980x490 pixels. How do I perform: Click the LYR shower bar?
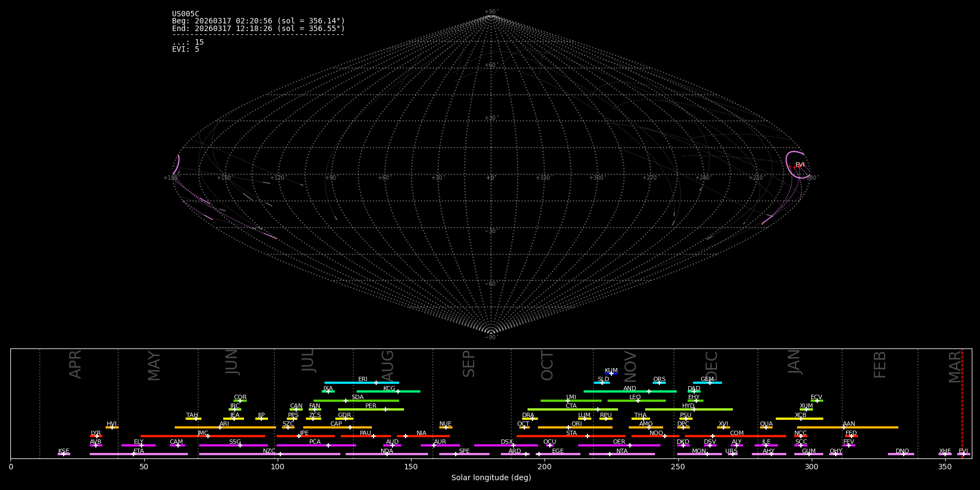point(96,436)
